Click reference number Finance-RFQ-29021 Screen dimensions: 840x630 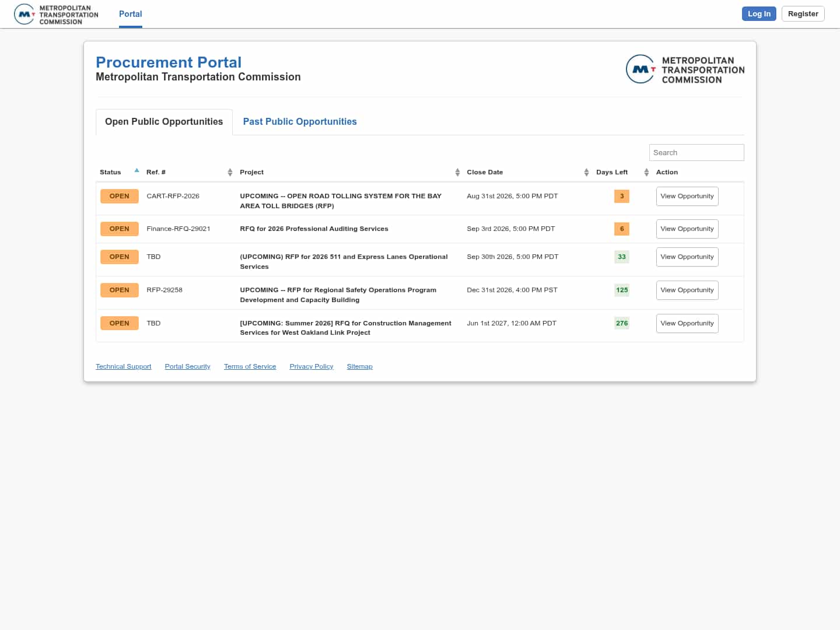pos(178,229)
